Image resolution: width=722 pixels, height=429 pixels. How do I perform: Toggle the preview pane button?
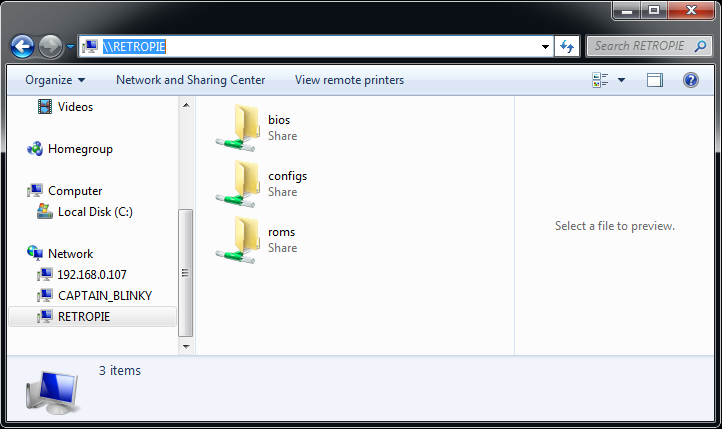[654, 80]
